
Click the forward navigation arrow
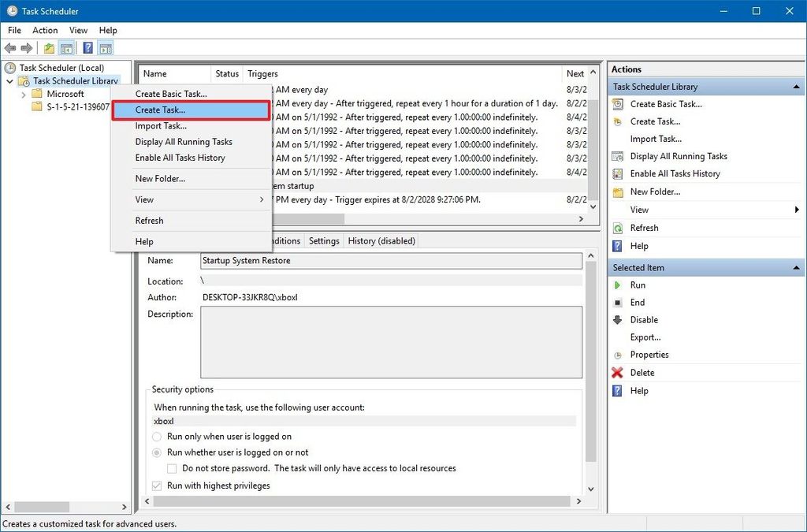28,47
